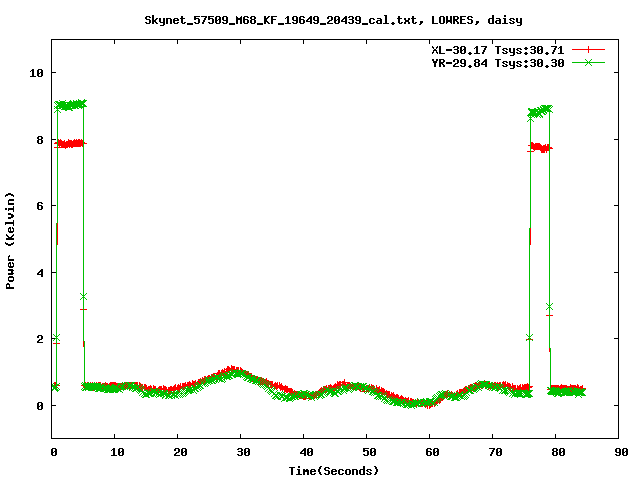The width and height of the screenshot is (640, 480).
Task: Click x-axis tick label 90
Action: (x=621, y=452)
